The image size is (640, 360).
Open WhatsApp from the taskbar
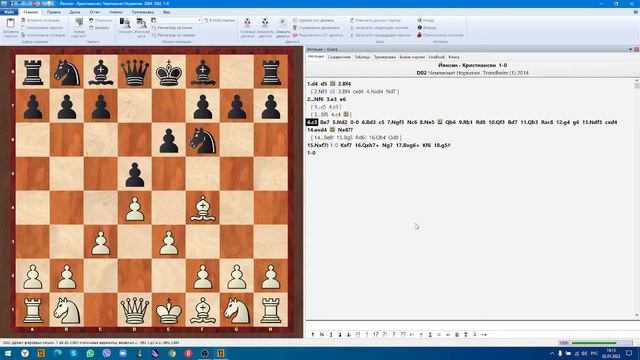pos(90,353)
